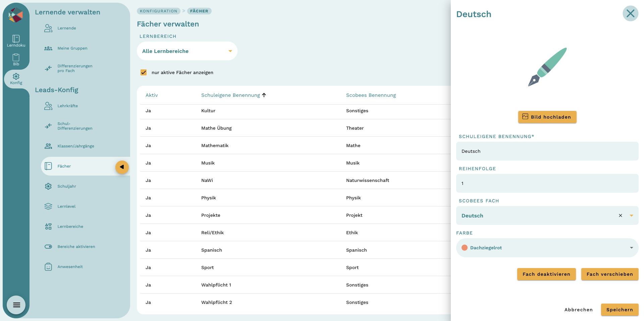The height and width of the screenshot is (321, 644).
Task: Go to Lernbereiche in sidebar
Action: coord(70,227)
